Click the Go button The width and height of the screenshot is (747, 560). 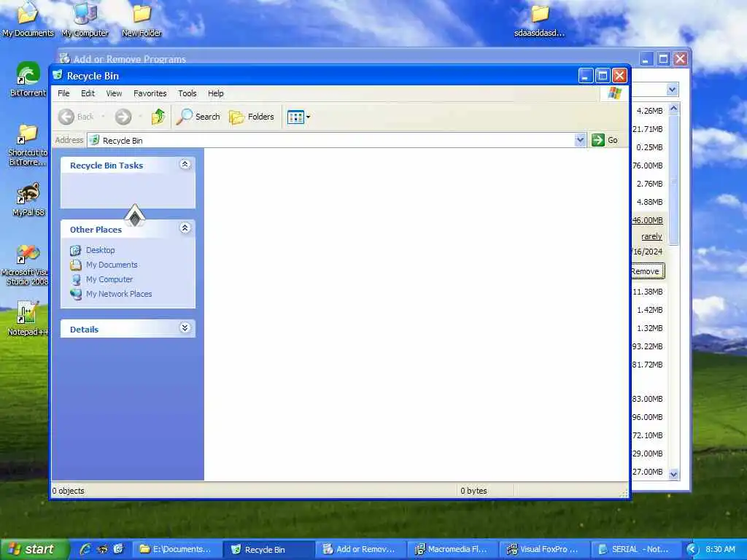click(x=605, y=140)
